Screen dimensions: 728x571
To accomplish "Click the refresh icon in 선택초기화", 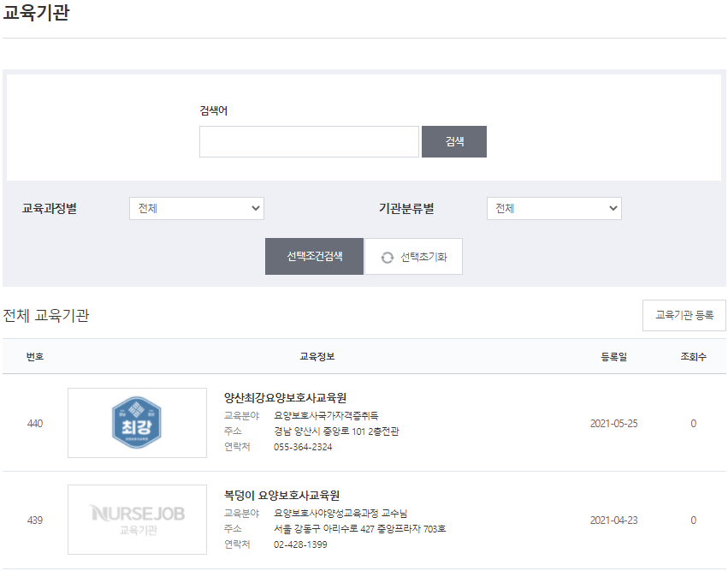I will [388, 258].
